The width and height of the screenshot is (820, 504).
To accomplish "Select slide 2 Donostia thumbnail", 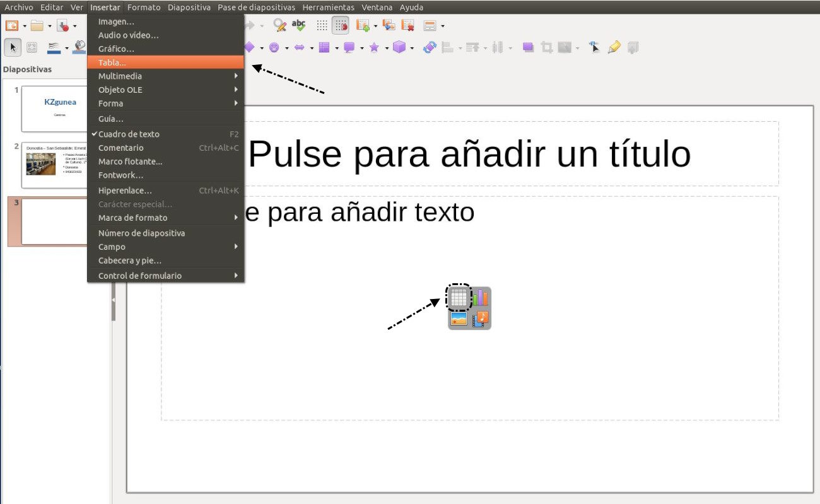I will coord(55,165).
